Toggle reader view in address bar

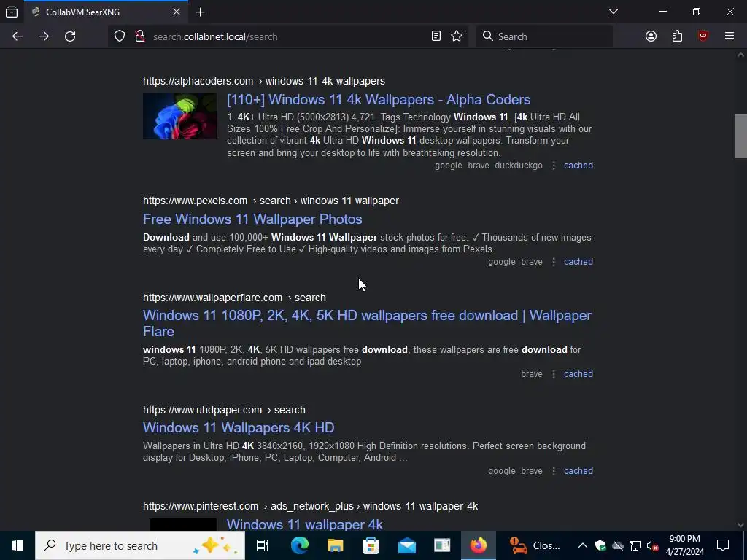tap(436, 36)
